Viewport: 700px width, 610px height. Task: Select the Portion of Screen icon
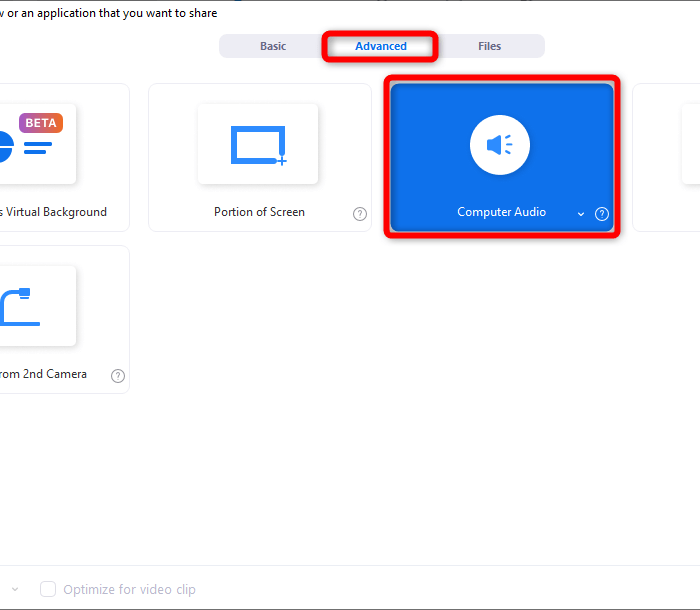pos(258,144)
